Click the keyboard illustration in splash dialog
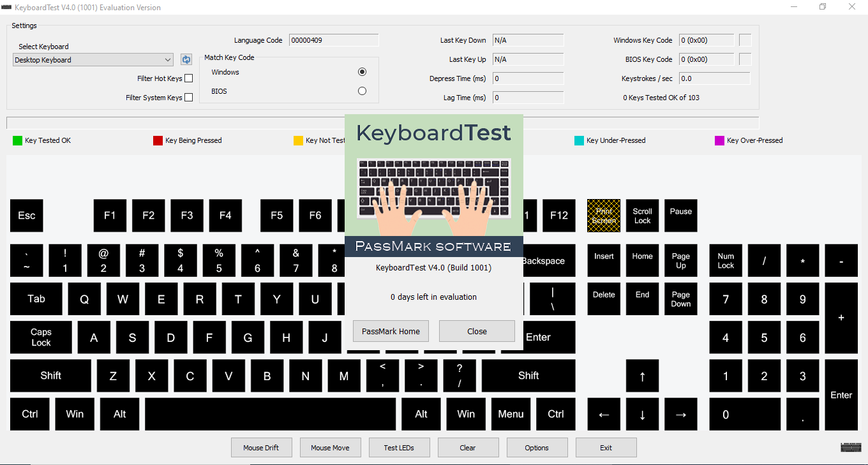The height and width of the screenshot is (465, 868). click(434, 196)
